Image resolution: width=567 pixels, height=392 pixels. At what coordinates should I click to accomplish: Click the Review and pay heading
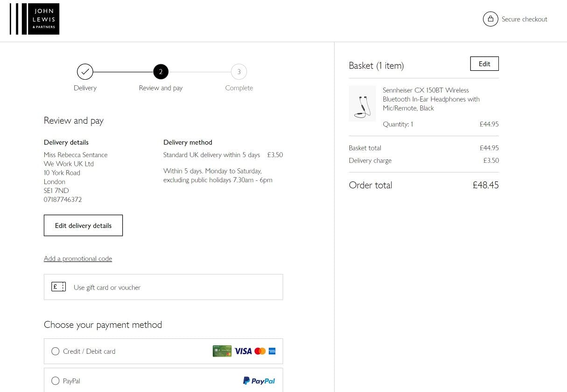73,120
